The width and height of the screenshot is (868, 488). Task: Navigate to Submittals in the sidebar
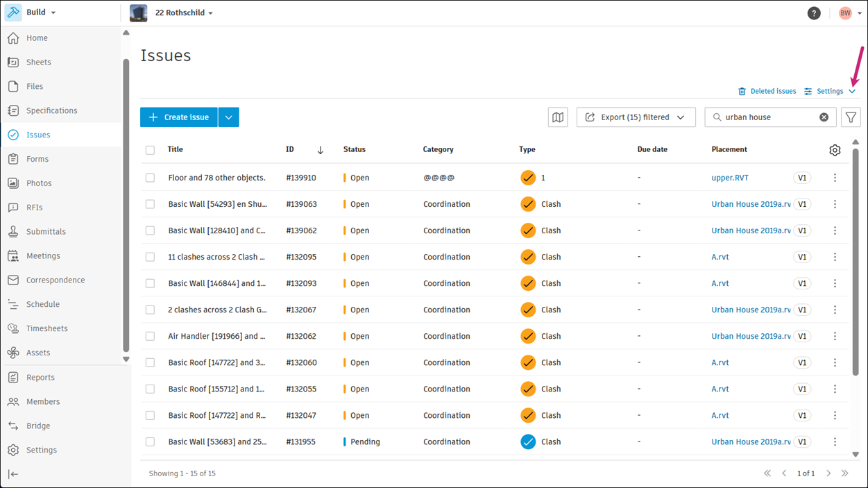coord(46,232)
